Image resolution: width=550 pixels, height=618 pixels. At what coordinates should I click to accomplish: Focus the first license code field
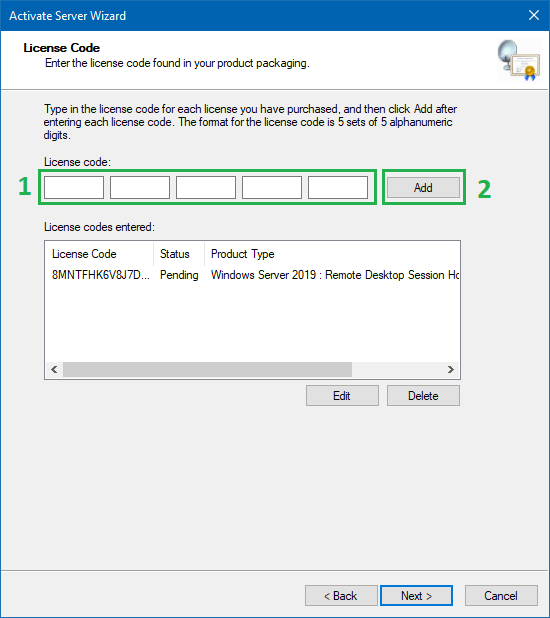(x=74, y=187)
